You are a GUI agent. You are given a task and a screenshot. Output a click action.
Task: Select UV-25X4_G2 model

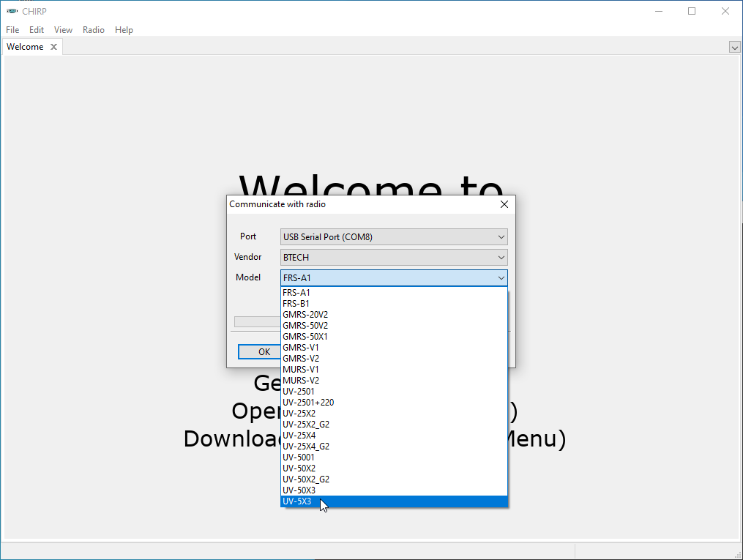coord(395,447)
